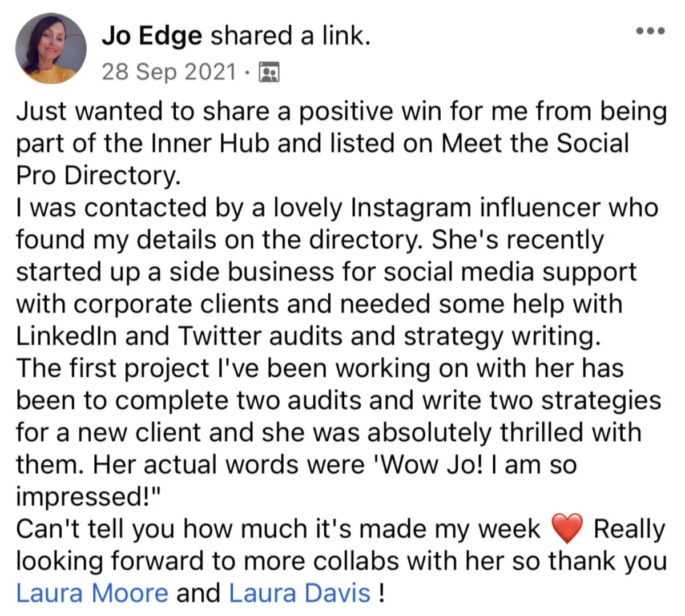Click the 28 Sep 2021 timestamp
Viewport: 685px width, 616px height.
pos(168,72)
